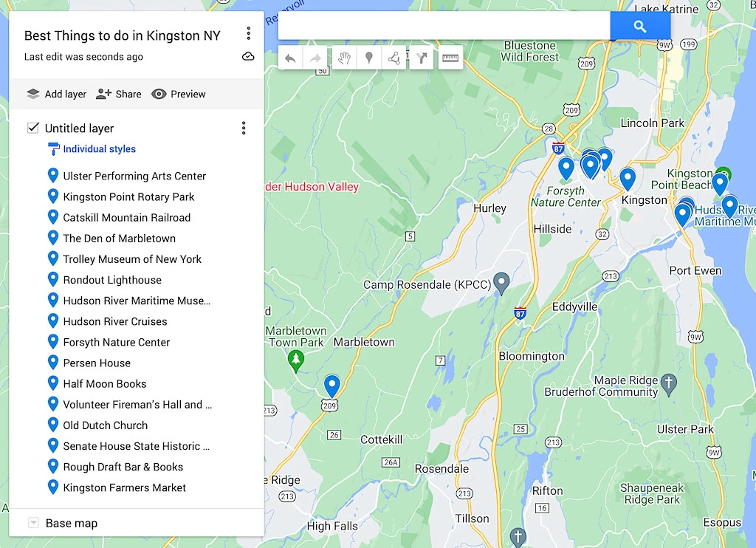
Task: Select Hudson River Maritime Museum list entry
Action: [x=137, y=301]
